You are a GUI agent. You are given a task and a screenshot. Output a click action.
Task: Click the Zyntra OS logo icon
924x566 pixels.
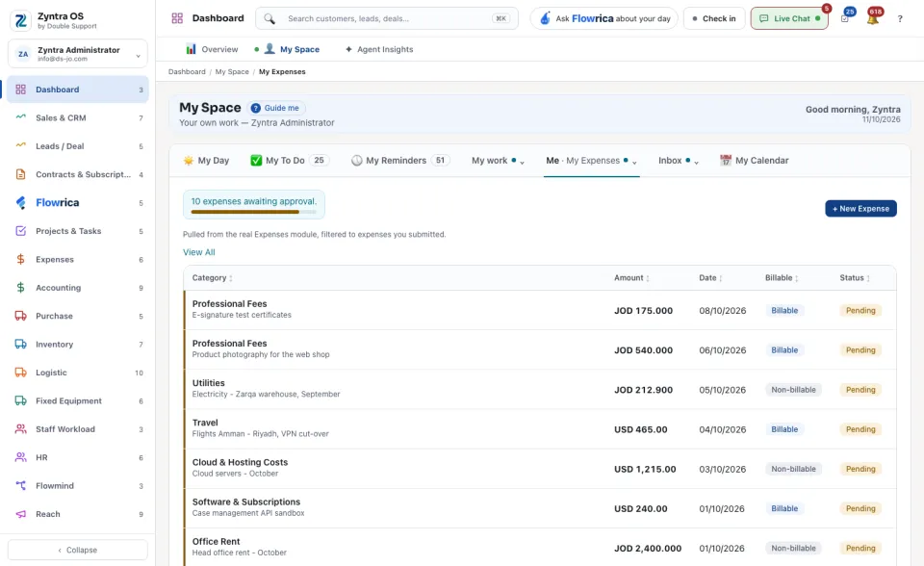[x=20, y=20]
